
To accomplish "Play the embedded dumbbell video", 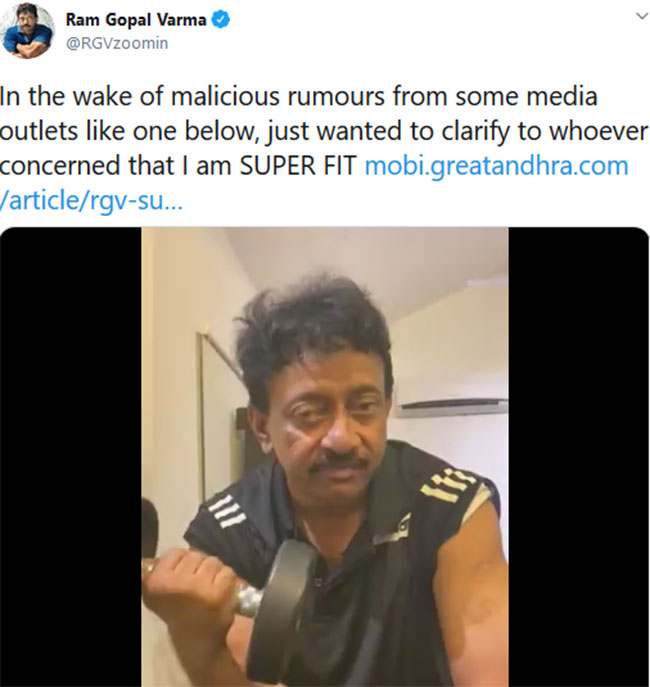I will tap(325, 457).
